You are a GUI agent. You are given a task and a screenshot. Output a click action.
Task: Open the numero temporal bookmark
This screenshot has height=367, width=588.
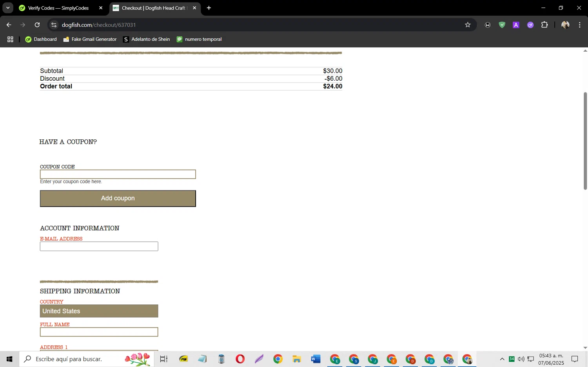[x=199, y=39]
